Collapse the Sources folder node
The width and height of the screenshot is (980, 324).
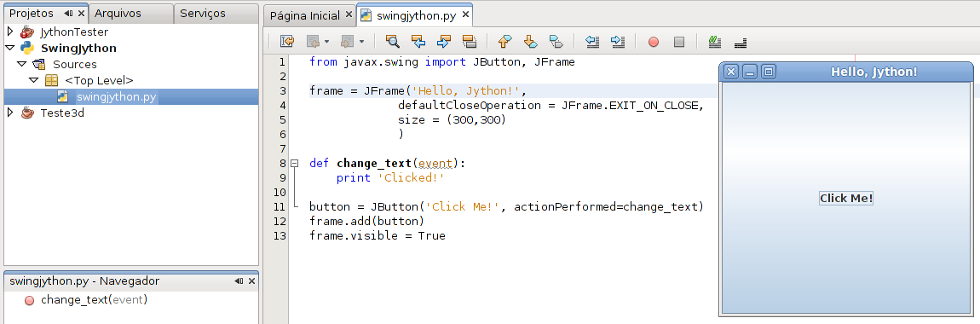22,64
